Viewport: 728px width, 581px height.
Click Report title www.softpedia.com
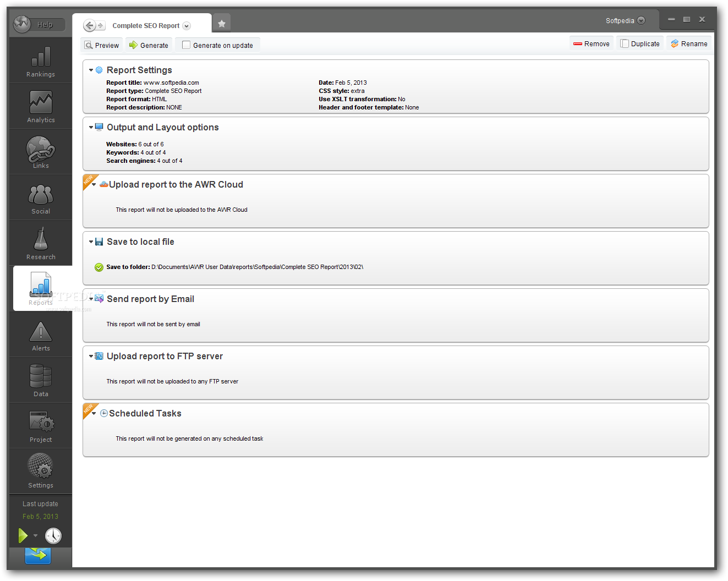point(152,83)
